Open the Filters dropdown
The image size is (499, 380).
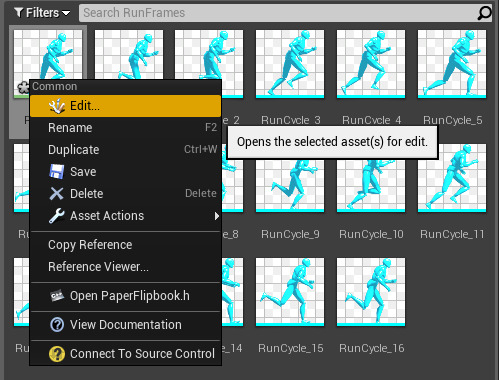(42, 13)
